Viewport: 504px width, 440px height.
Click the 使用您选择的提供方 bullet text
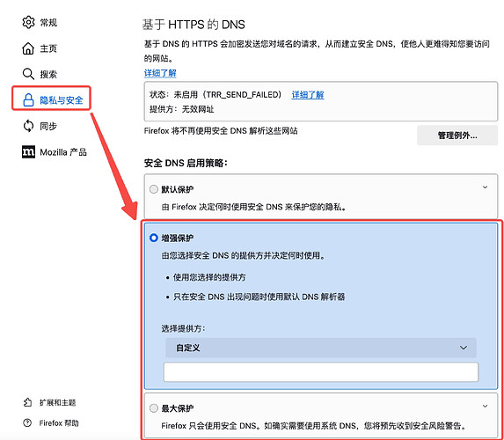(209, 277)
